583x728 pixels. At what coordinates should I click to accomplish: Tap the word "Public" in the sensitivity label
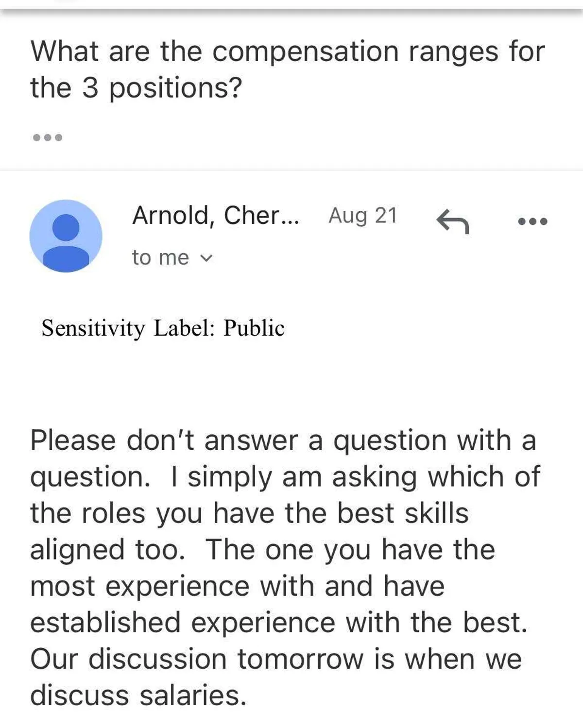(254, 328)
